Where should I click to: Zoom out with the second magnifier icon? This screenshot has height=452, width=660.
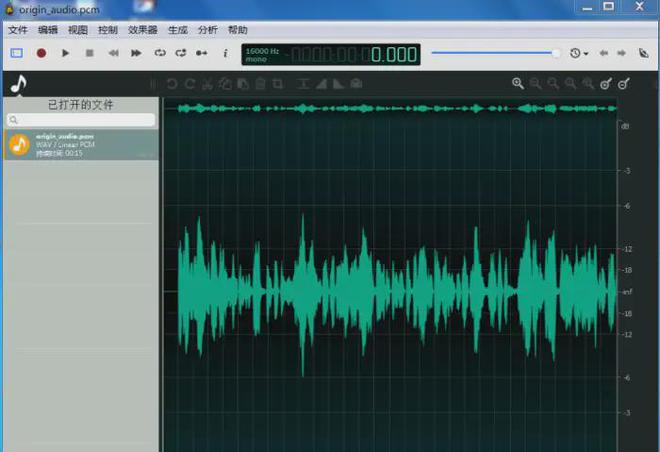click(x=535, y=84)
